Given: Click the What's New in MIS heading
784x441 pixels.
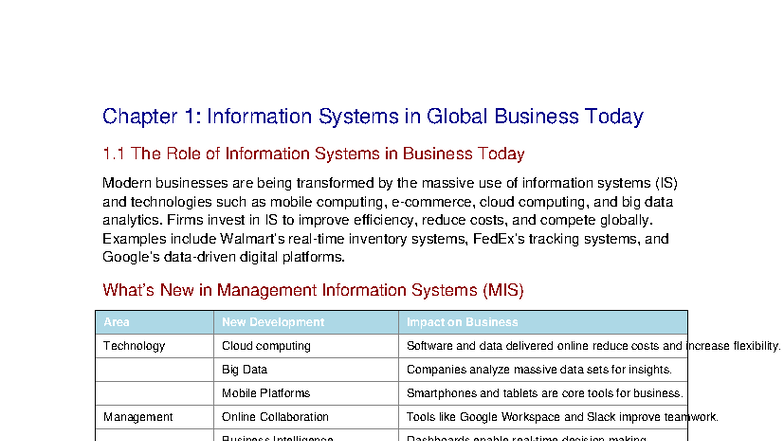Looking at the screenshot, I should pos(312,290).
